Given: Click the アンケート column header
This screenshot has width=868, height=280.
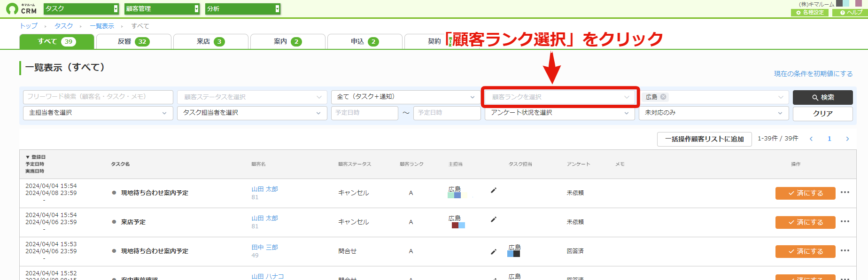Looking at the screenshot, I should point(578,164).
